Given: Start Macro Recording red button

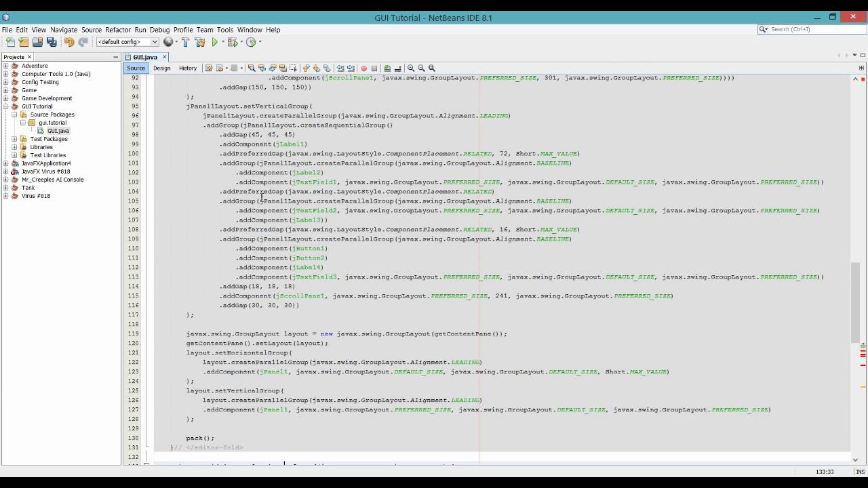Looking at the screenshot, I should pyautogui.click(x=363, y=68).
